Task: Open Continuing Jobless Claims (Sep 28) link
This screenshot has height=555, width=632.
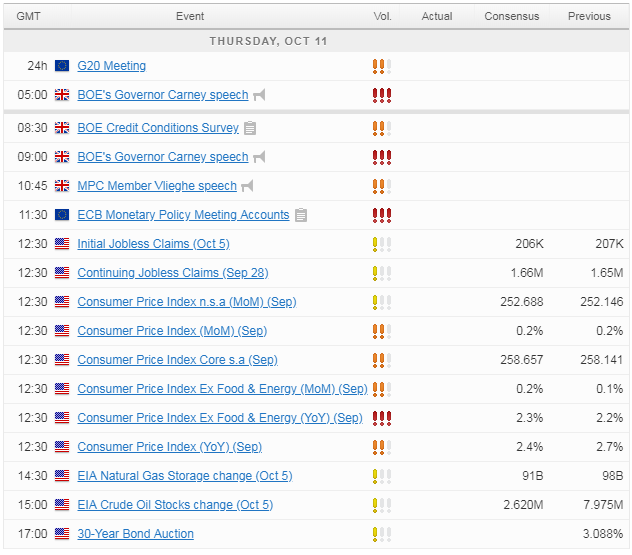Action: 173,273
